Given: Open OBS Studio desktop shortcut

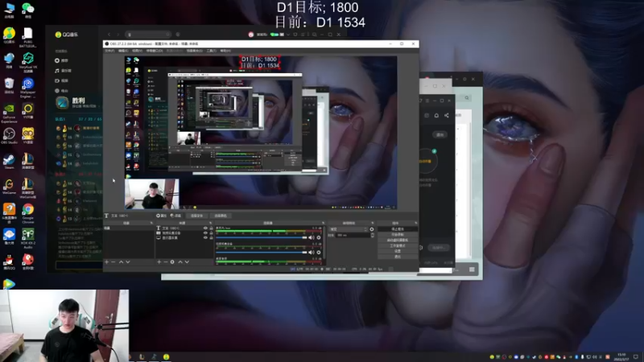Looking at the screenshot, I should coord(9,136).
